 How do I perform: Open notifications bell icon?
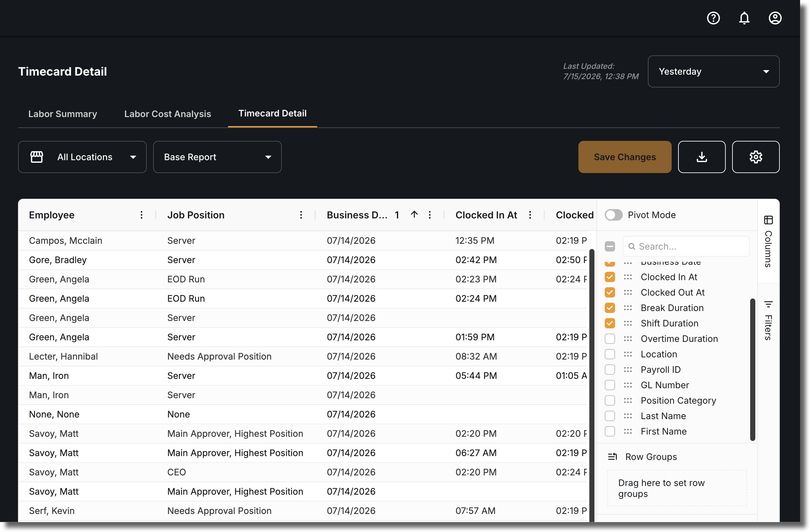744,18
